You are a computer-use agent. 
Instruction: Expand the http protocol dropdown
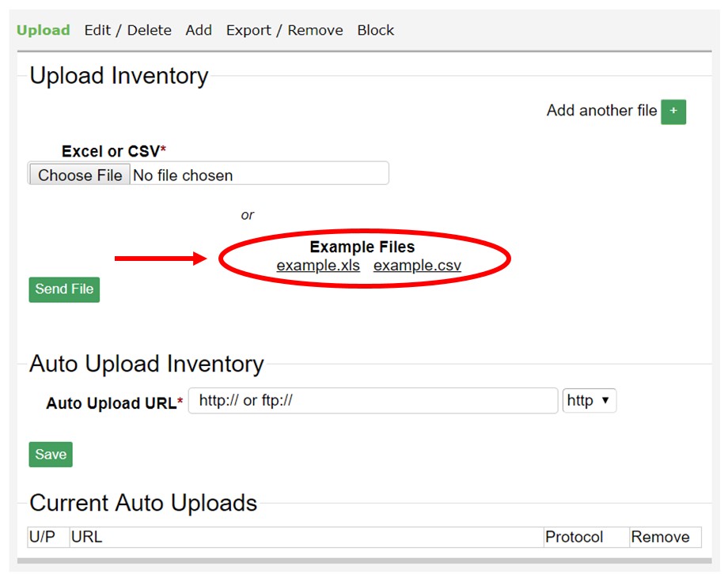[x=589, y=401]
